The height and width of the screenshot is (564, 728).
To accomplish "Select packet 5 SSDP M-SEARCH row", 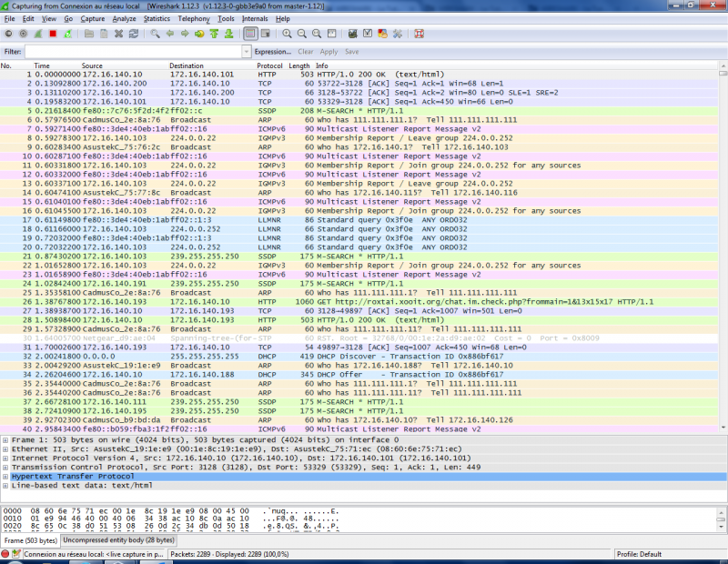I will coord(359,111).
